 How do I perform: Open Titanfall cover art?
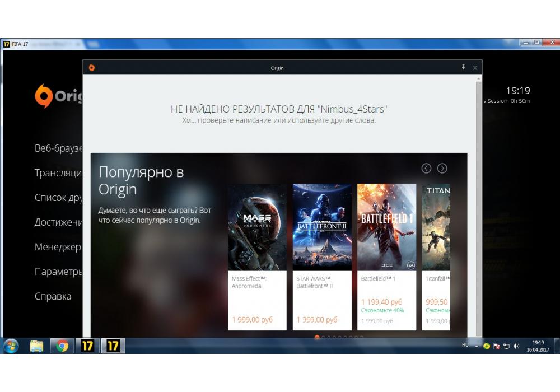tap(436, 227)
